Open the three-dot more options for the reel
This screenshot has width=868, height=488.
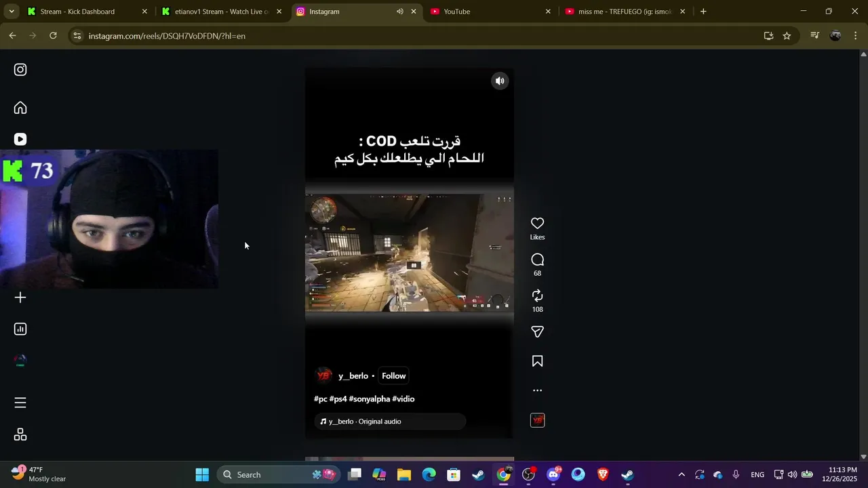click(537, 390)
